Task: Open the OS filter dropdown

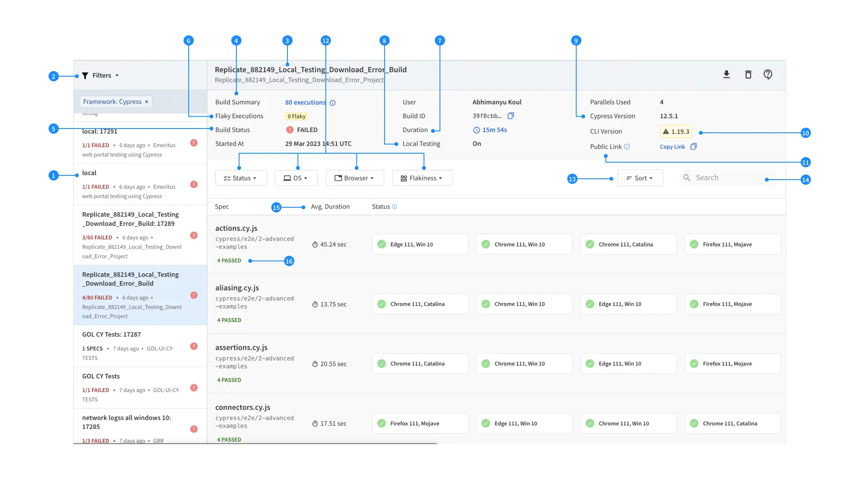Action: (296, 178)
